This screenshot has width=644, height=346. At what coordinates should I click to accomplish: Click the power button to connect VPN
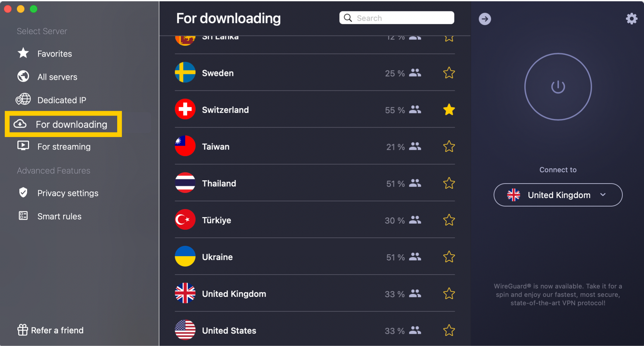(x=558, y=87)
